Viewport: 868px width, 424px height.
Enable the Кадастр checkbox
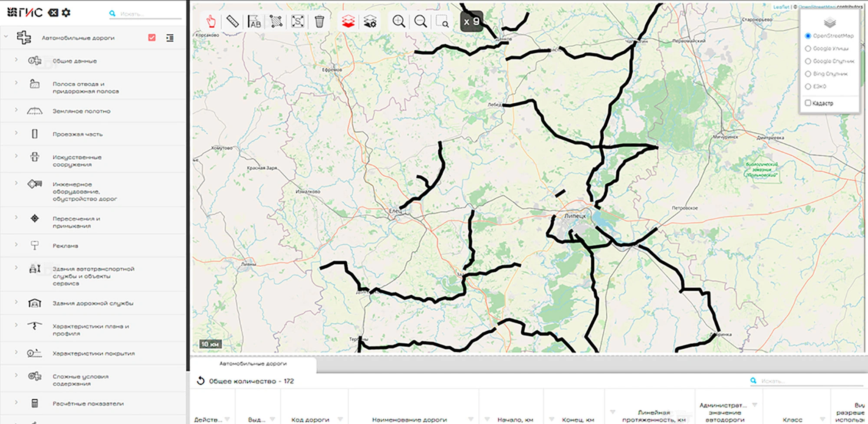click(808, 103)
